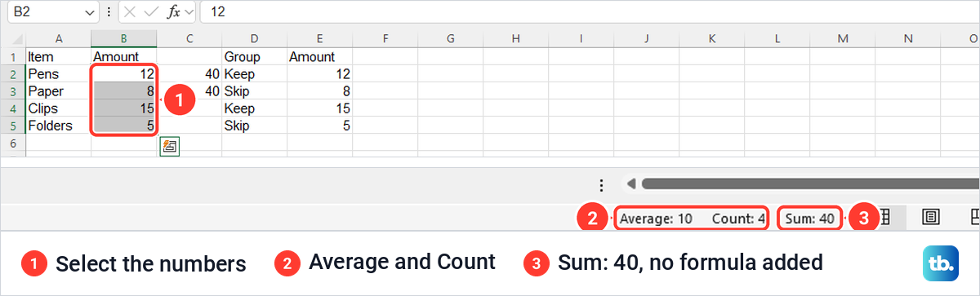Select column G header

click(x=451, y=39)
